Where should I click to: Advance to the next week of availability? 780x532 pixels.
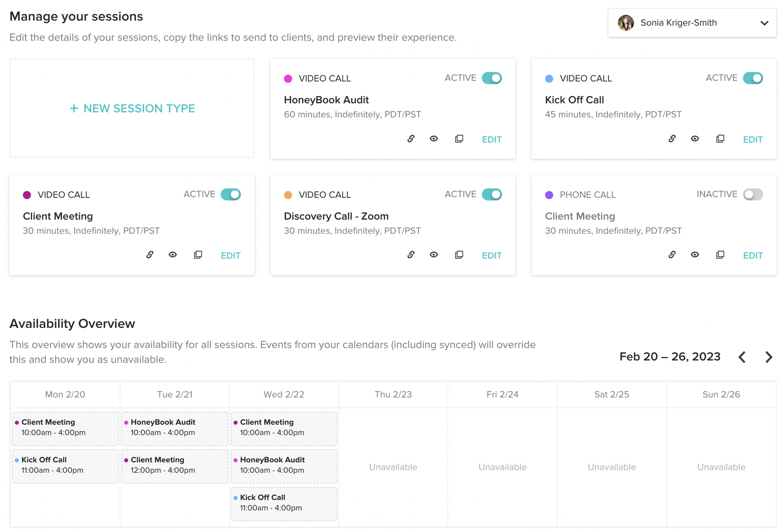click(769, 357)
